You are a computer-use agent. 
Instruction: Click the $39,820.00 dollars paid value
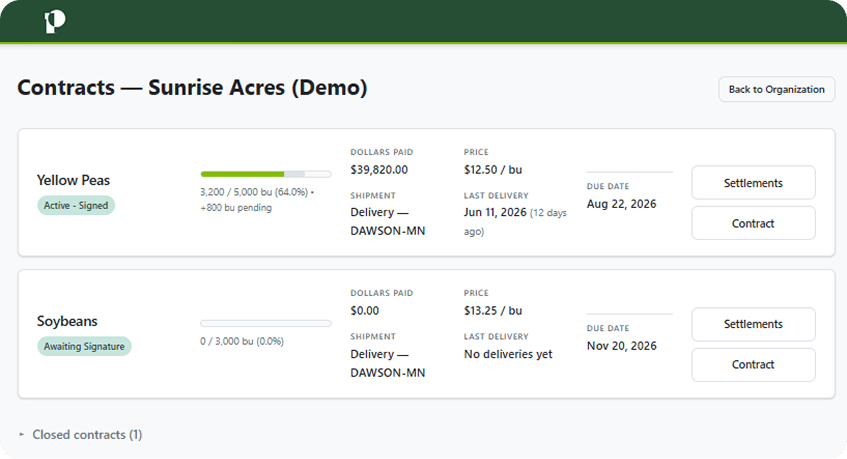(x=379, y=170)
